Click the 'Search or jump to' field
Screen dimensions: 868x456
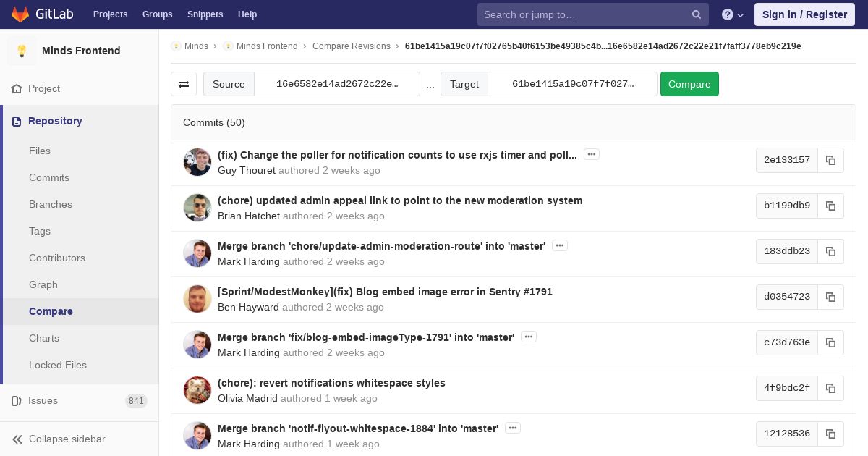[593, 14]
